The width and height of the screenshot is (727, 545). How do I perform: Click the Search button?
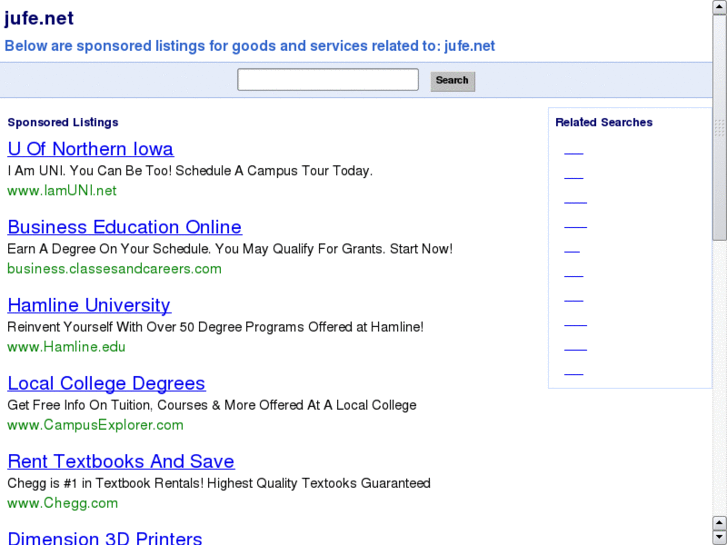[453, 81]
